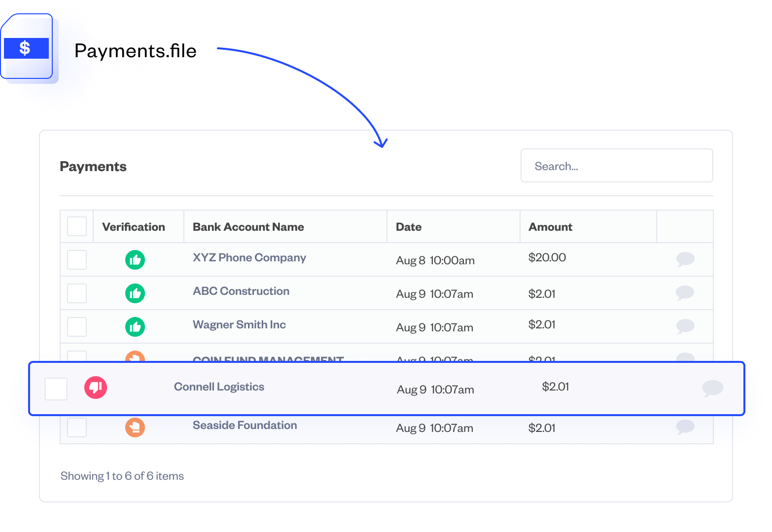Image resolution: width=772 pixels, height=532 pixels.
Task: Click the $20.00 amount cell
Action: pos(547,257)
